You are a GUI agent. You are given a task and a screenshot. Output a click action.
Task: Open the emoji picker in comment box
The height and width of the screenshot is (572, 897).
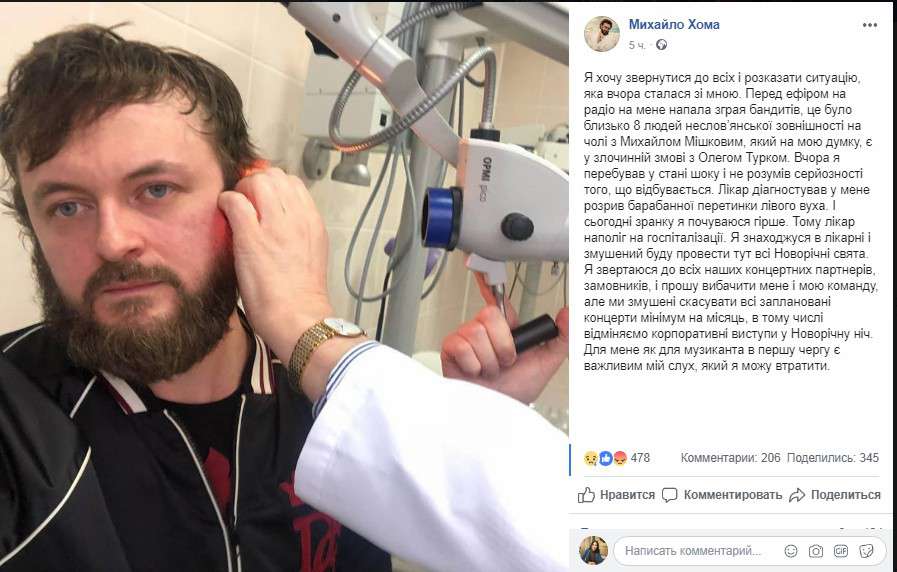(x=791, y=551)
